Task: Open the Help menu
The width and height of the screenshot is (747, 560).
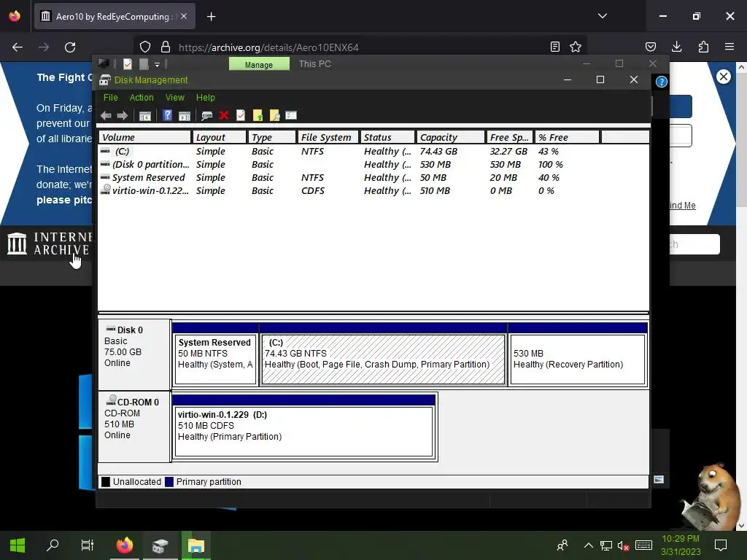Action: coord(205,97)
